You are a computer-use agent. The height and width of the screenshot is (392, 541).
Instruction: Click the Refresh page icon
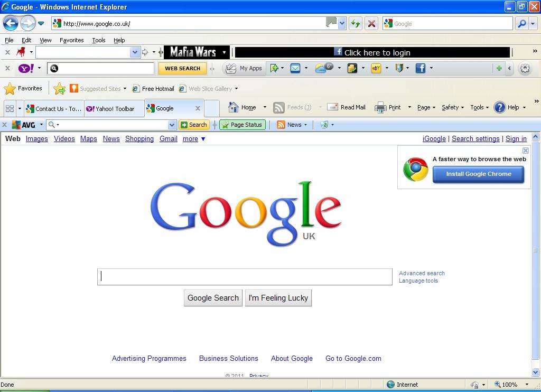(x=356, y=23)
